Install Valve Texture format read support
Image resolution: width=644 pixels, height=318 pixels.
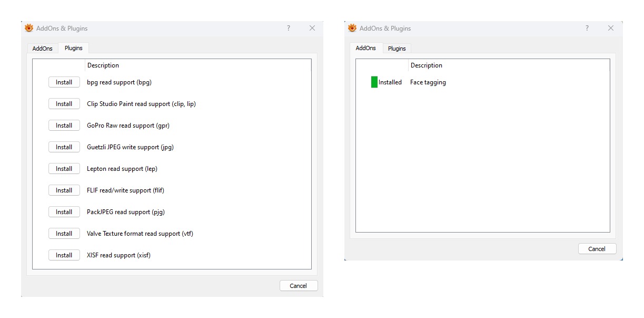click(64, 234)
